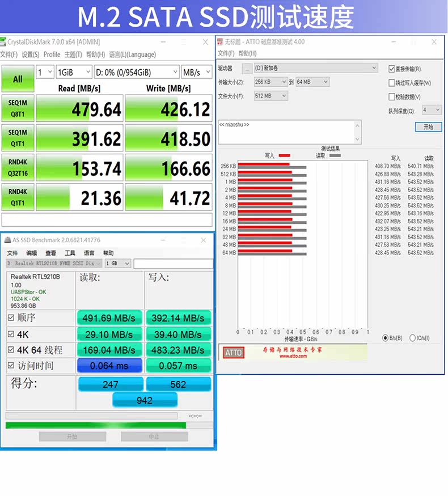The height and width of the screenshot is (496, 448).
Task: Click the CrystalDiskMark app icon in its title bar
Action: coord(3,42)
